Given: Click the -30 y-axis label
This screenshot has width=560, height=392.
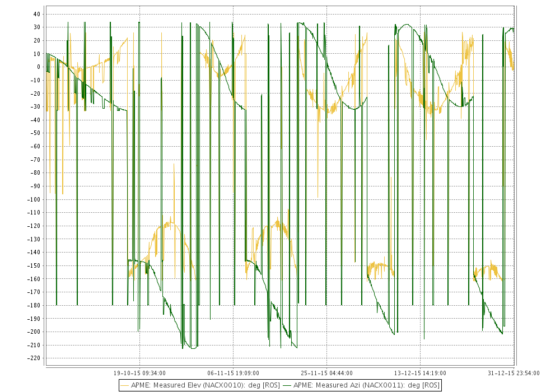Looking at the screenshot, I should coord(35,107).
